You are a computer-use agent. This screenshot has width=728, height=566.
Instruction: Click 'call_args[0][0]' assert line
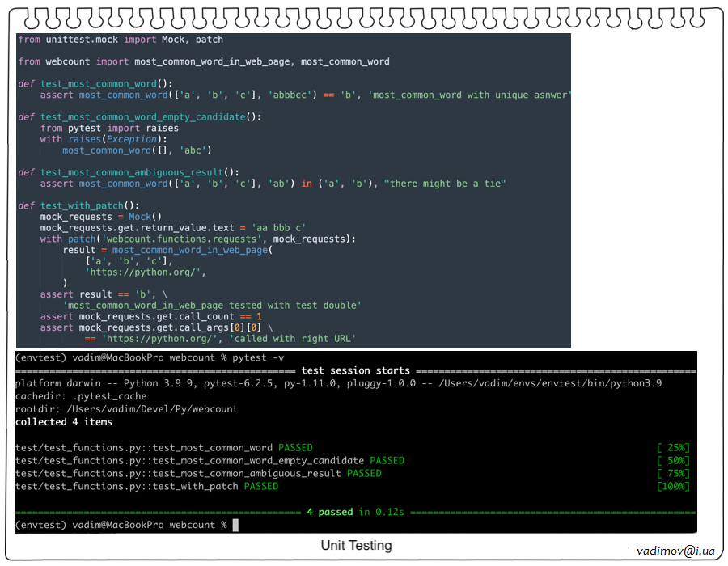point(156,327)
